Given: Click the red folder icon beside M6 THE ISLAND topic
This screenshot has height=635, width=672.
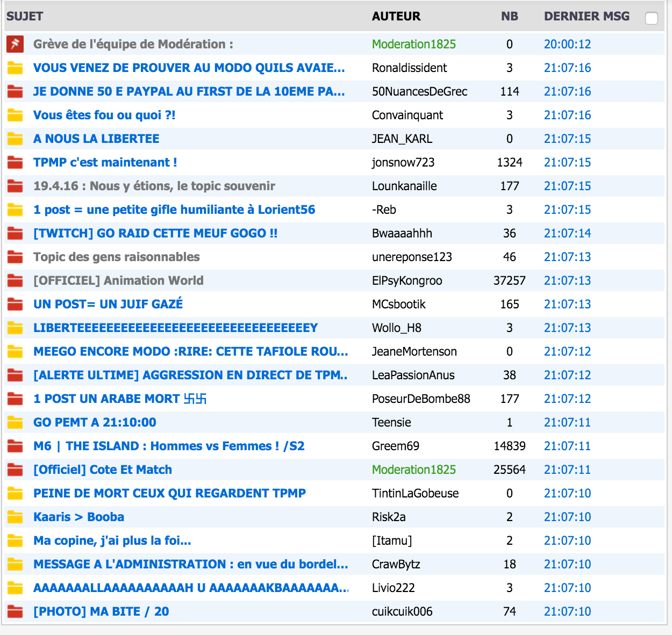Looking at the screenshot, I should click(15, 446).
